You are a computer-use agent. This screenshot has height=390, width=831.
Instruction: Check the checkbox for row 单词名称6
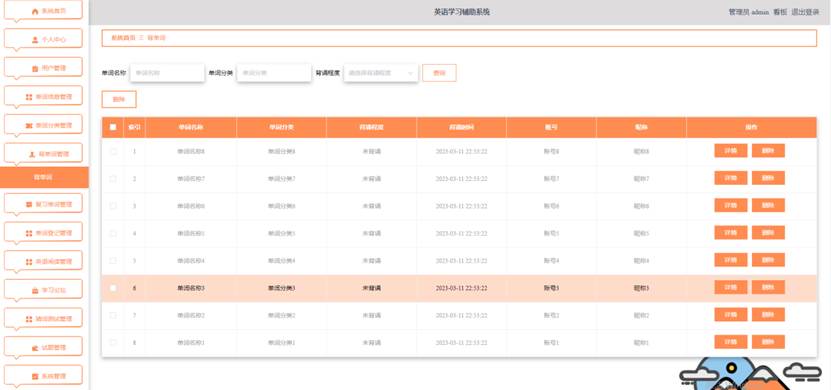[x=113, y=206]
